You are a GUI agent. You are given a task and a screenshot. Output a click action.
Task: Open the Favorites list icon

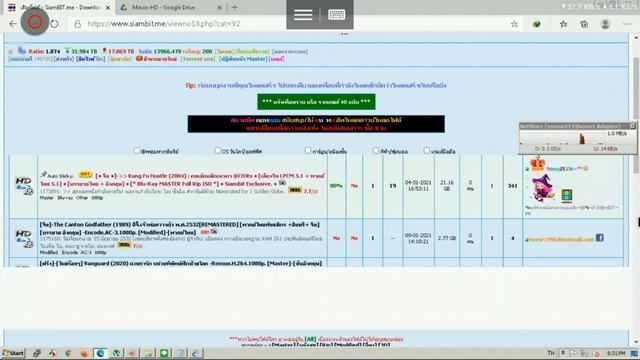click(564, 24)
